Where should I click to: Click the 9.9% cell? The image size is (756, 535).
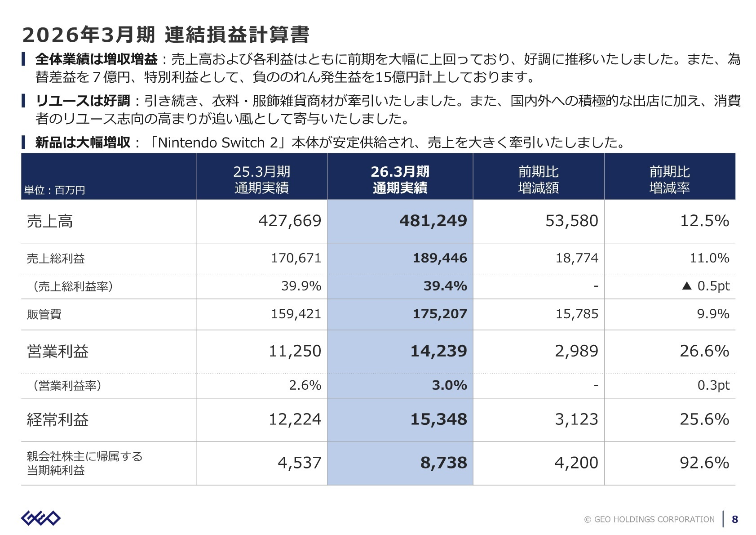(713, 314)
